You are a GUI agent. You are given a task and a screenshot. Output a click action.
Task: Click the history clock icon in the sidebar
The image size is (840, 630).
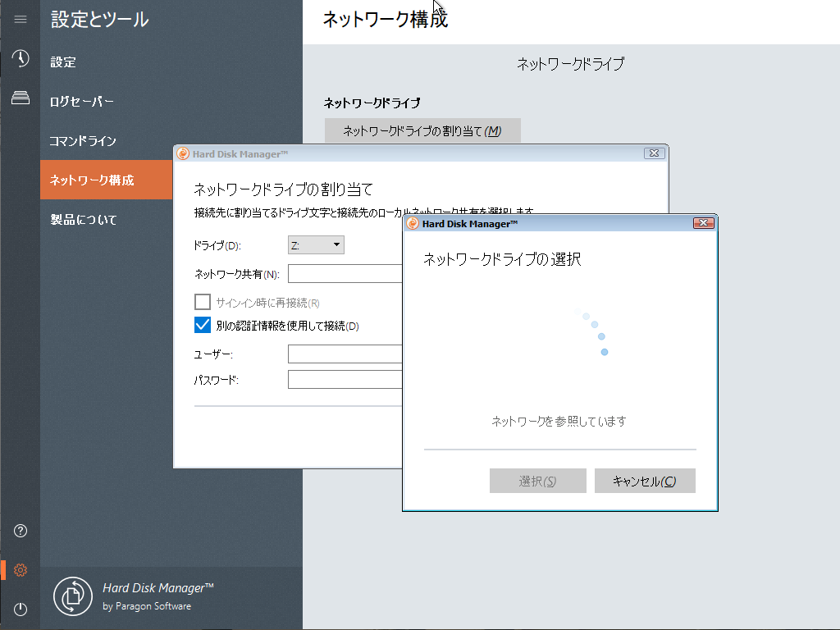coord(21,58)
